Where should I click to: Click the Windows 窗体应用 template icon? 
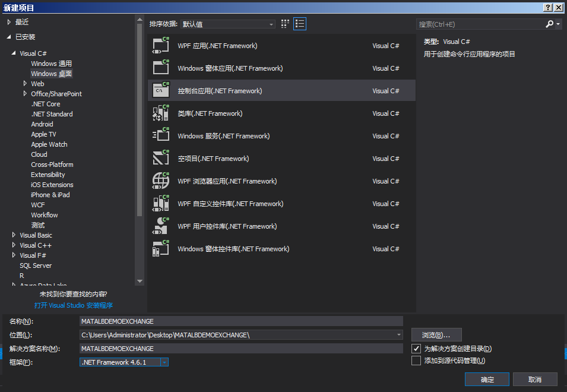161,68
